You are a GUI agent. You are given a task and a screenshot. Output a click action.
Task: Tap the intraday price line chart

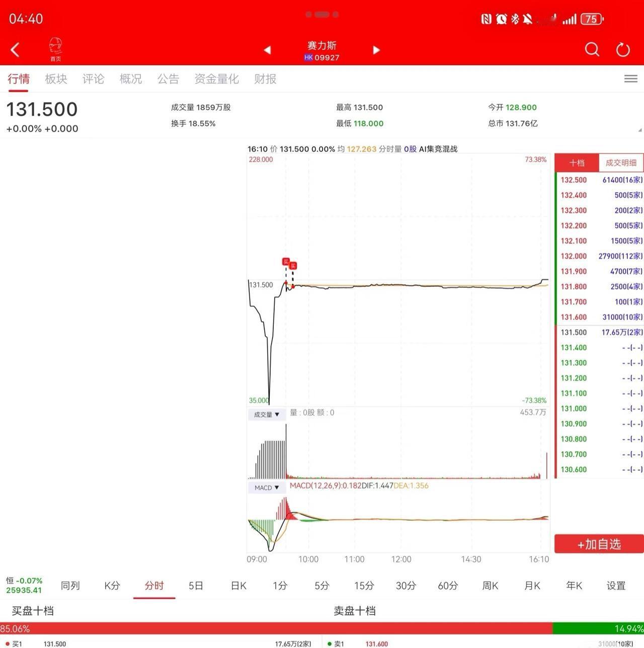point(398,280)
